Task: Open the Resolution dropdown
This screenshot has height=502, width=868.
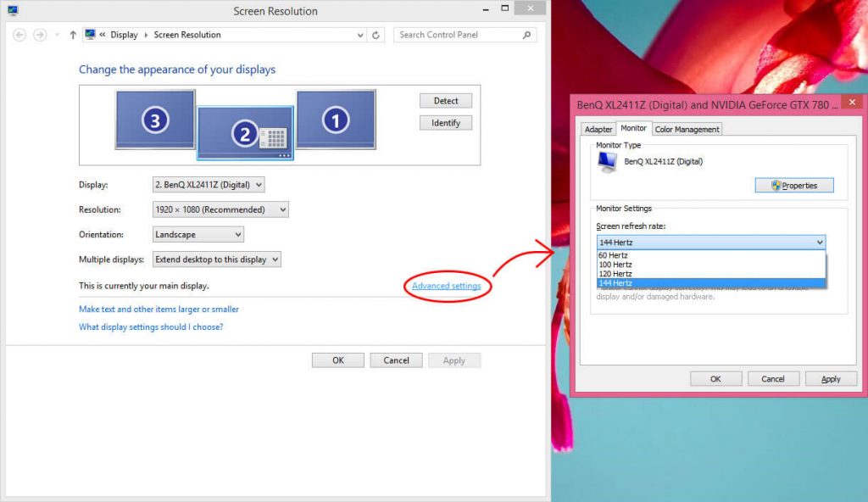Action: coord(220,209)
